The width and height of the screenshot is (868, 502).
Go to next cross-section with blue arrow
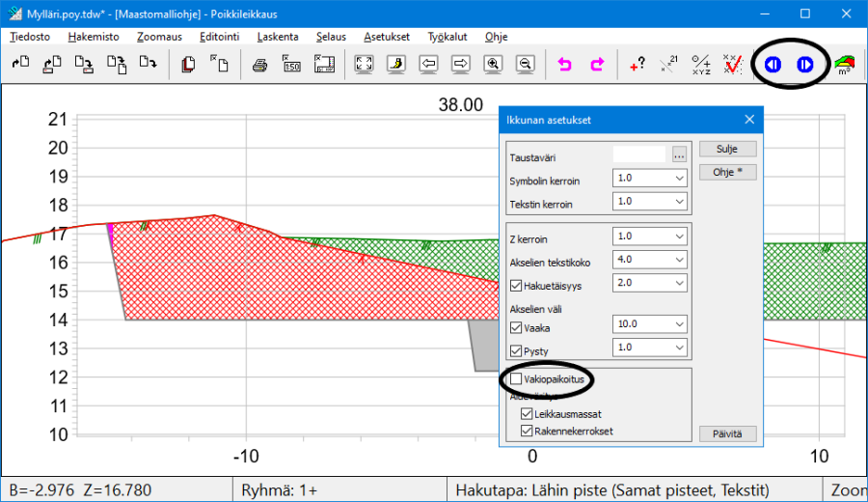[x=805, y=65]
